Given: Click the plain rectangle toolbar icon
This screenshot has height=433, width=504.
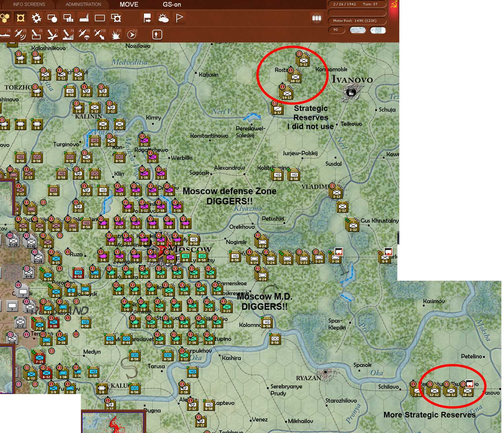Looking at the screenshot, I should coord(100,18).
